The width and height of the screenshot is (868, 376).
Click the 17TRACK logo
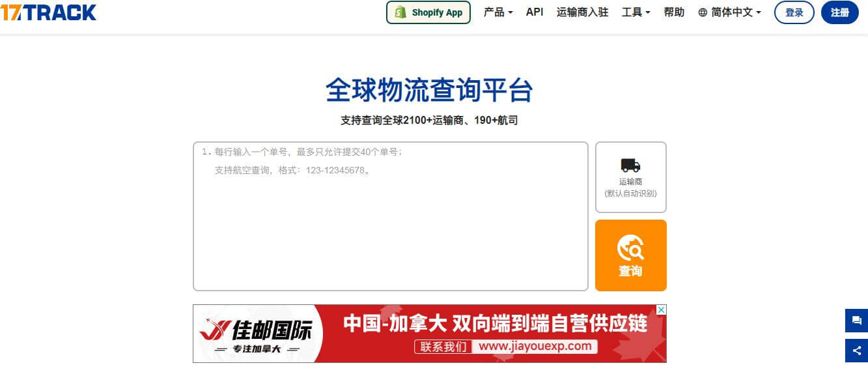pyautogui.click(x=48, y=12)
